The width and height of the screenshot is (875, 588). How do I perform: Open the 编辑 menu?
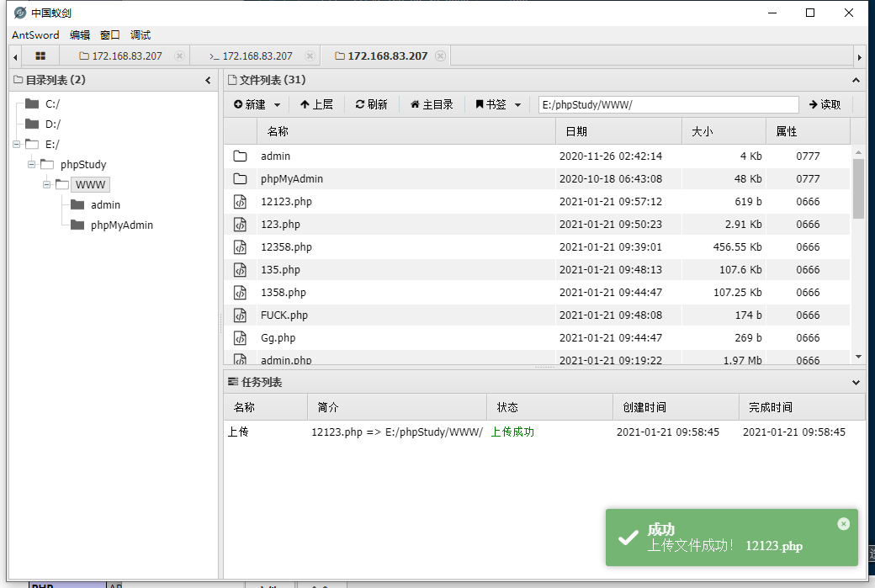(x=80, y=34)
